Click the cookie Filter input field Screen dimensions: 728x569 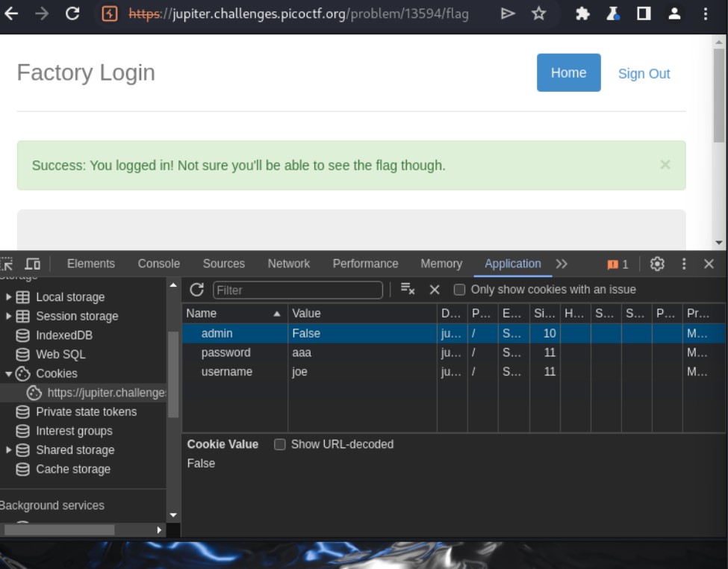tap(297, 290)
